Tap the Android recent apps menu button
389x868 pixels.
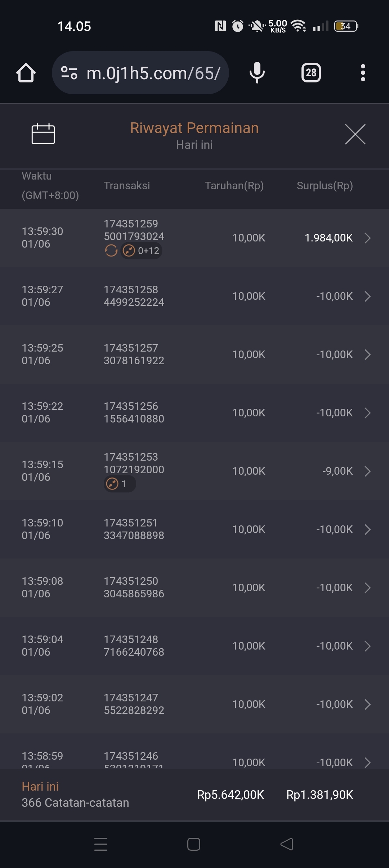pyautogui.click(x=101, y=844)
